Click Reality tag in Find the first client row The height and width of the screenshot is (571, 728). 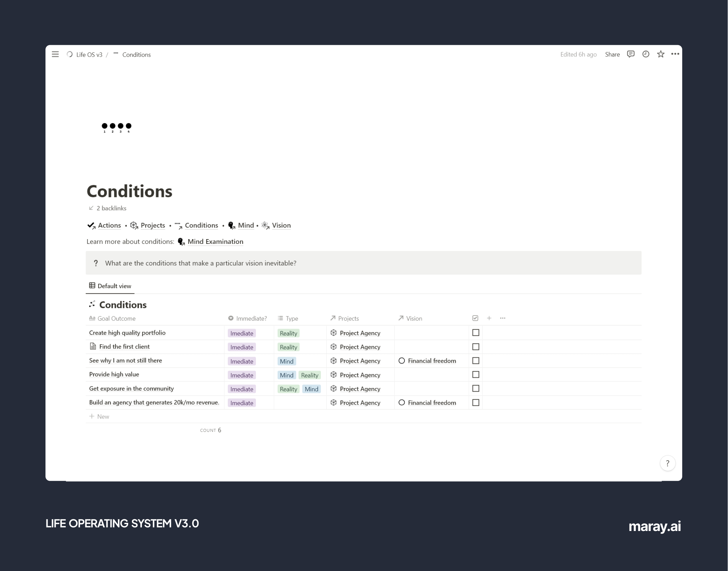(288, 347)
